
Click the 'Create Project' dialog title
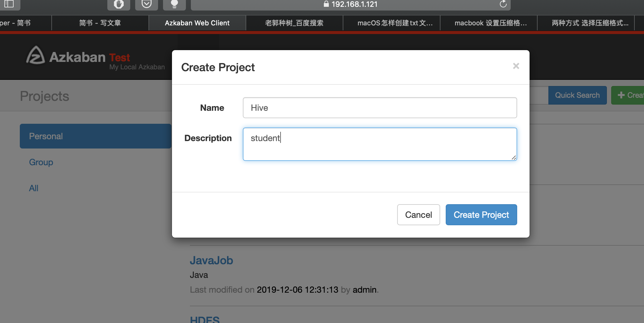tap(218, 67)
